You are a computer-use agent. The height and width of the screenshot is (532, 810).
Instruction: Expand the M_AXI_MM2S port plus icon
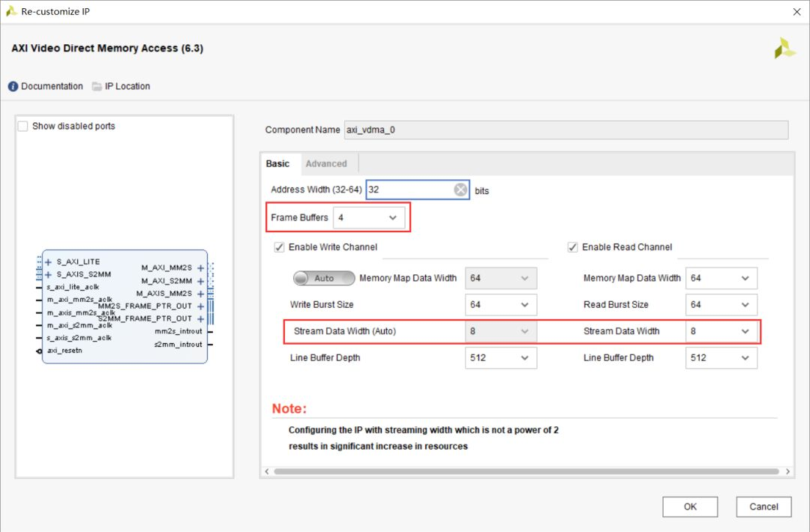coord(200,267)
